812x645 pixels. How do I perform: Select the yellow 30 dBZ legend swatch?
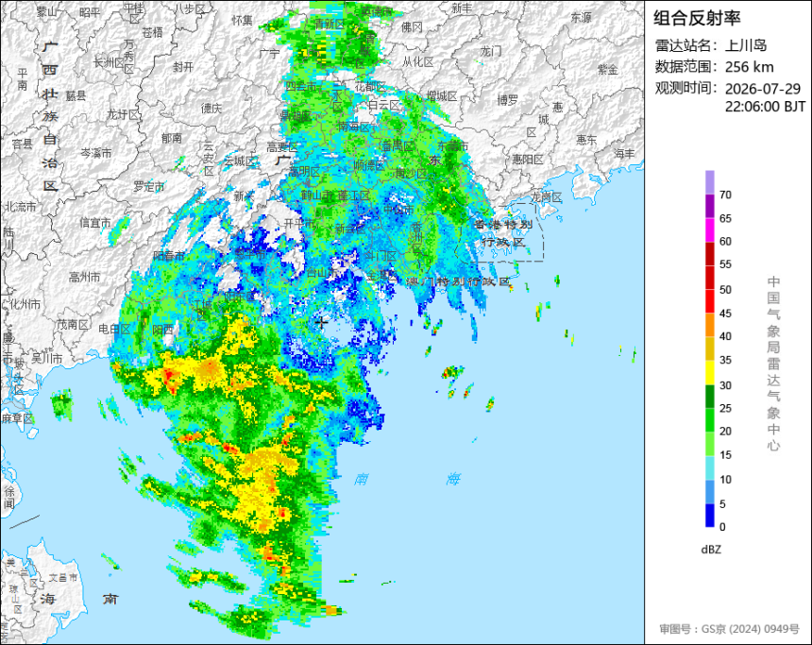point(709,372)
